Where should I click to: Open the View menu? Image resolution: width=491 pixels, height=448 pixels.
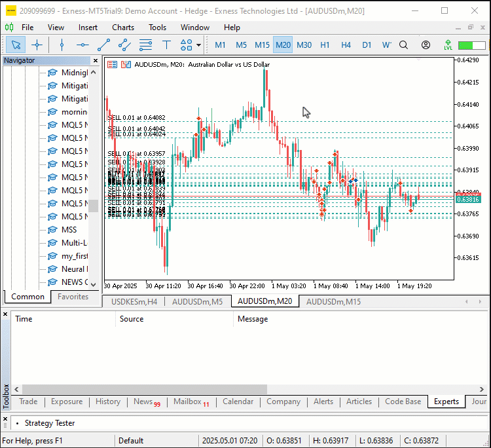click(56, 28)
